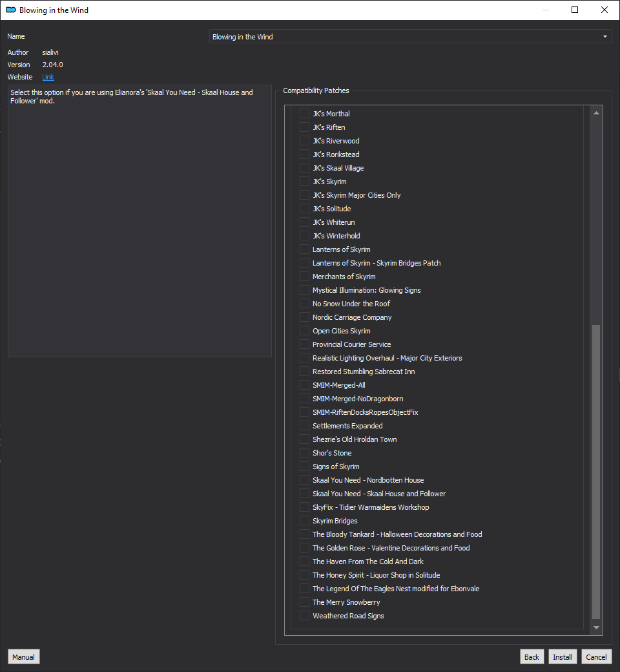Screen dimensions: 620x672
Task: Enable the Lanterns of Skyrim checkbox
Action: tap(304, 249)
